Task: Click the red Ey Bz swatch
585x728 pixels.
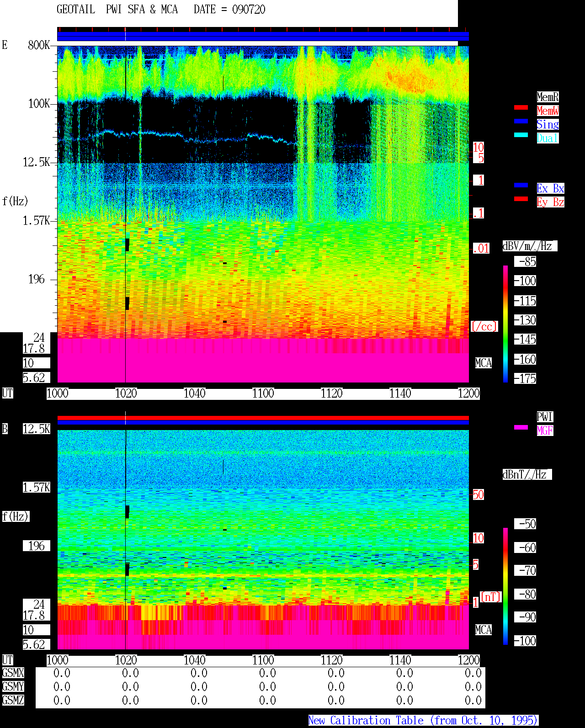Action: click(x=521, y=199)
